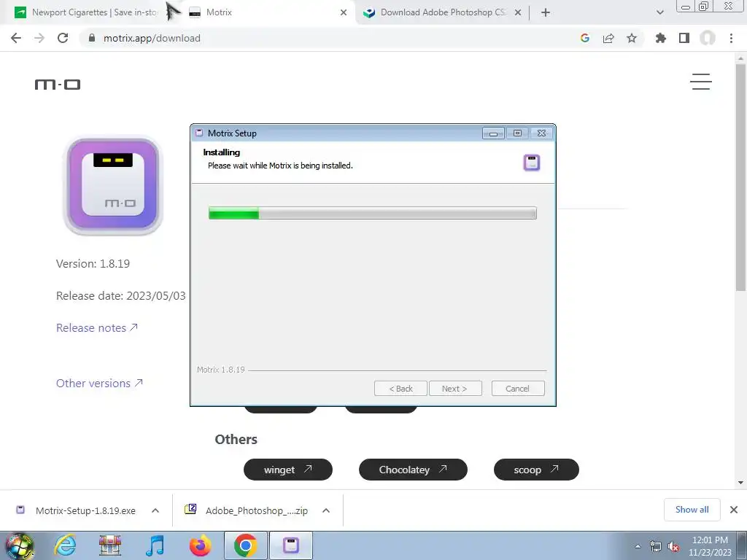Launch Internet Explorer from taskbar

(65, 545)
